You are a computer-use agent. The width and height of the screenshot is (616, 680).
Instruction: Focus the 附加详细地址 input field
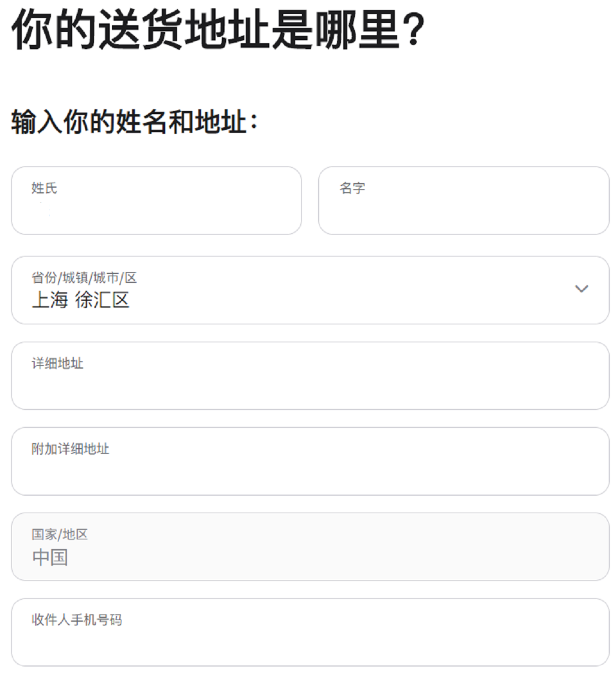click(x=310, y=468)
